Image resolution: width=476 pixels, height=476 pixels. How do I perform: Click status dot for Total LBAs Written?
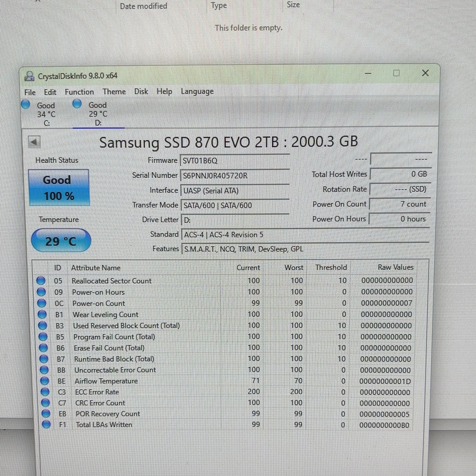click(x=46, y=424)
